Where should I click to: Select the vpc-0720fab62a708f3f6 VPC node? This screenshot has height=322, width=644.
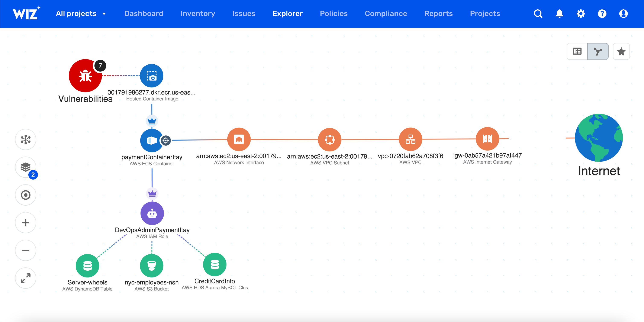[410, 139]
